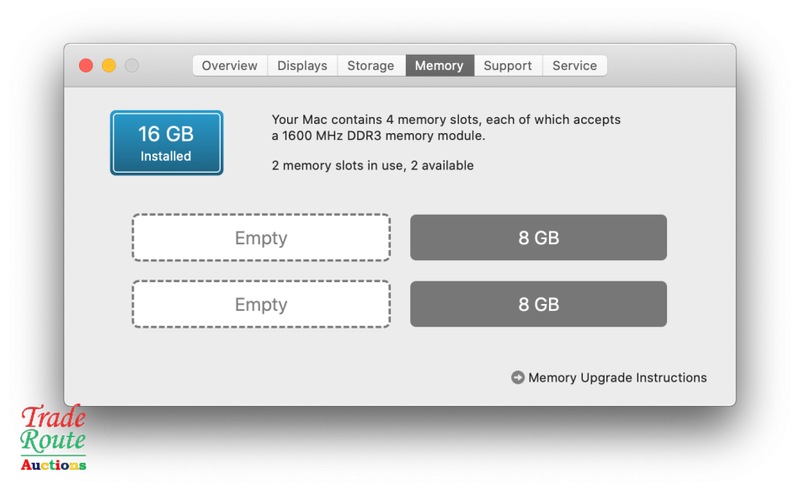Close the window with the red button
This screenshot has width=800, height=491.
(x=86, y=65)
